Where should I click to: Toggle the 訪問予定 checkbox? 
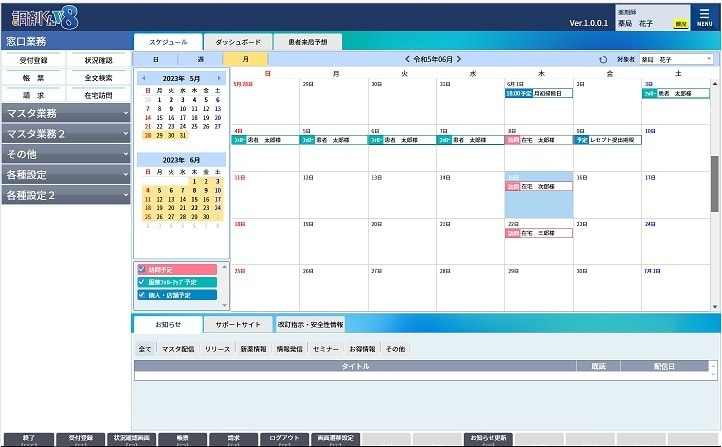click(x=142, y=270)
